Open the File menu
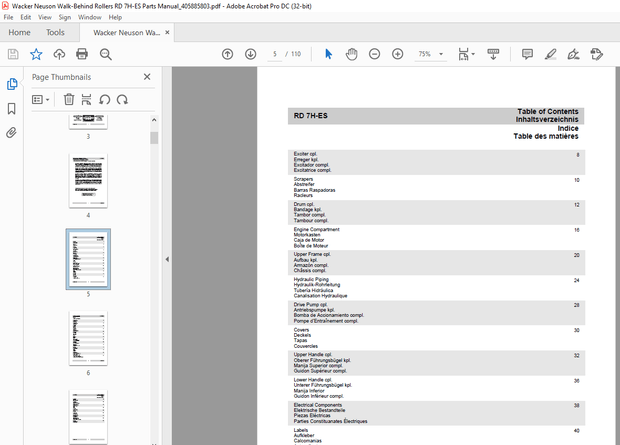The height and width of the screenshot is (445, 620). tap(8, 17)
